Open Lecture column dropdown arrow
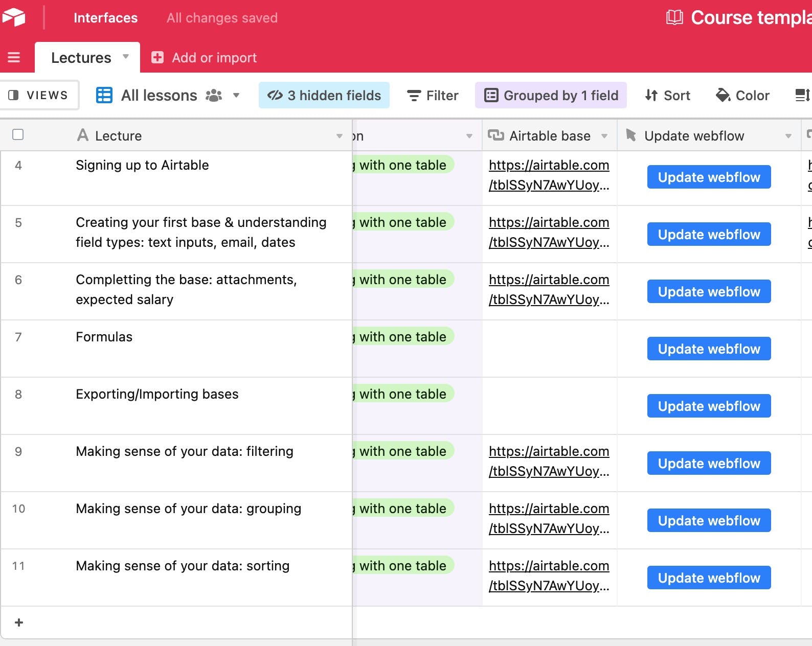 [340, 136]
